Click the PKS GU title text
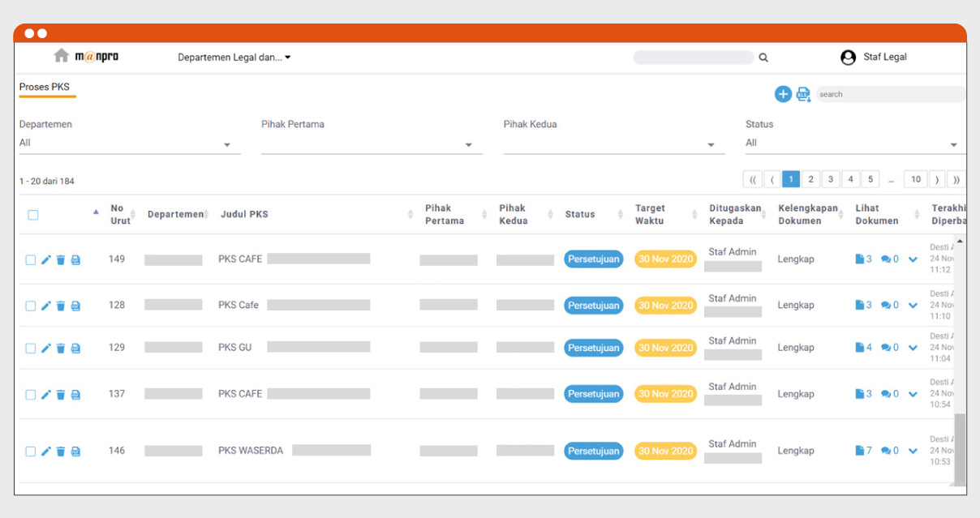The width and height of the screenshot is (980, 518). pos(235,348)
